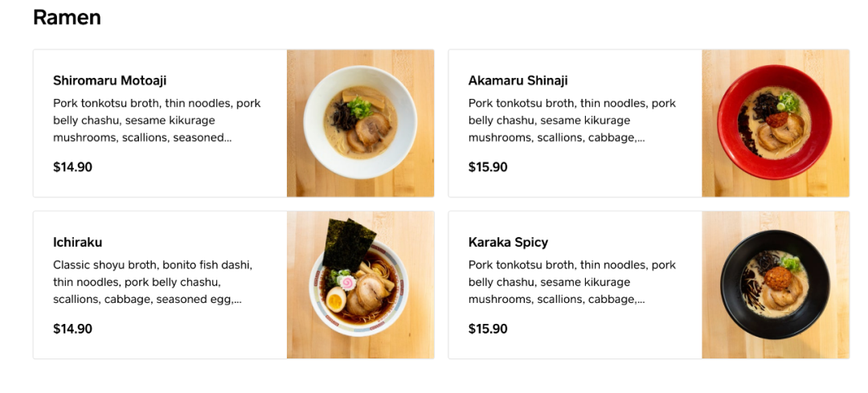Click the Karaka Spicy $15.90 price
This screenshot has height=393, width=868.
488,329
